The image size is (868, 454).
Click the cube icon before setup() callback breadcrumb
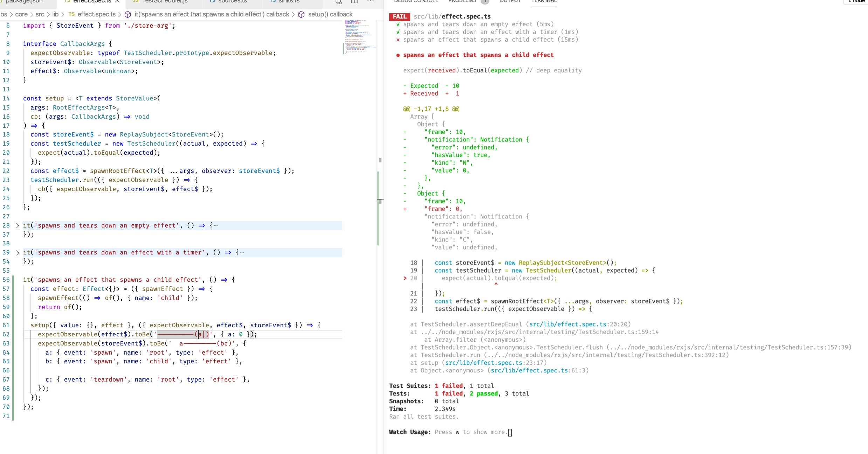(x=301, y=14)
